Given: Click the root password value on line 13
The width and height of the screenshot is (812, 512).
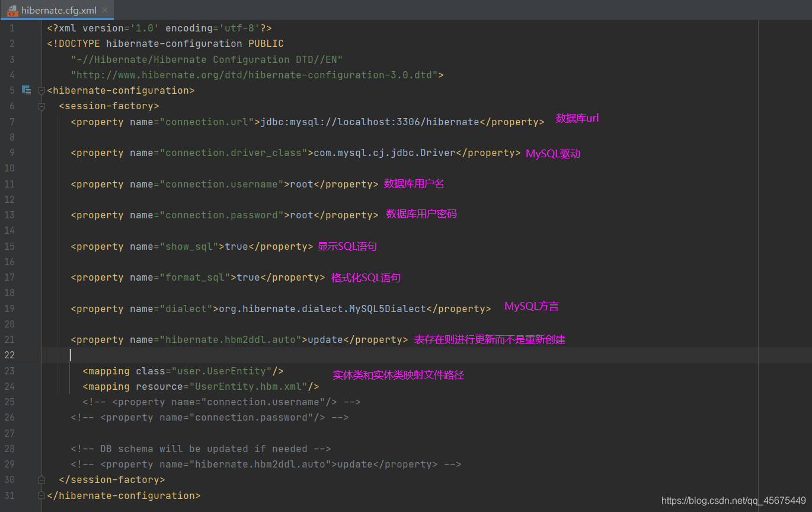Looking at the screenshot, I should coord(301,215).
